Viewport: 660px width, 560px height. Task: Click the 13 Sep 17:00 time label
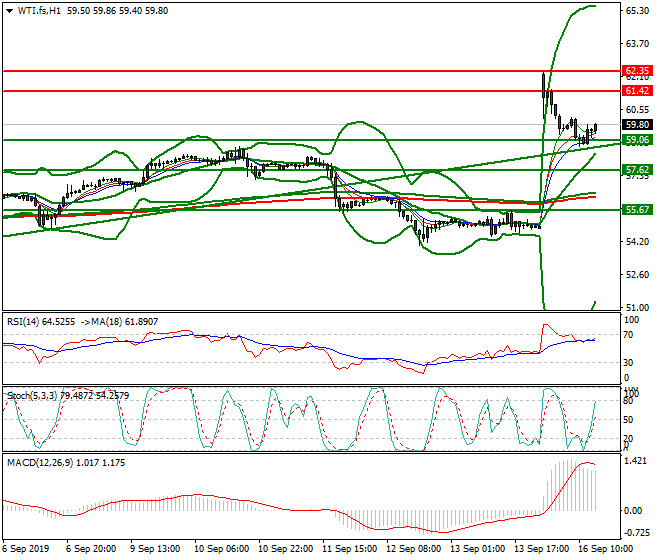point(541,550)
